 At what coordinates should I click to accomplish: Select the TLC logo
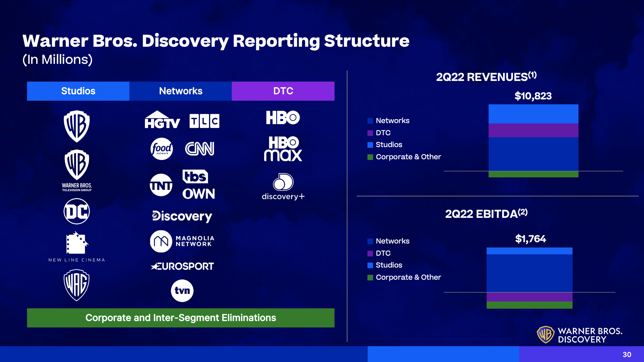tap(204, 121)
